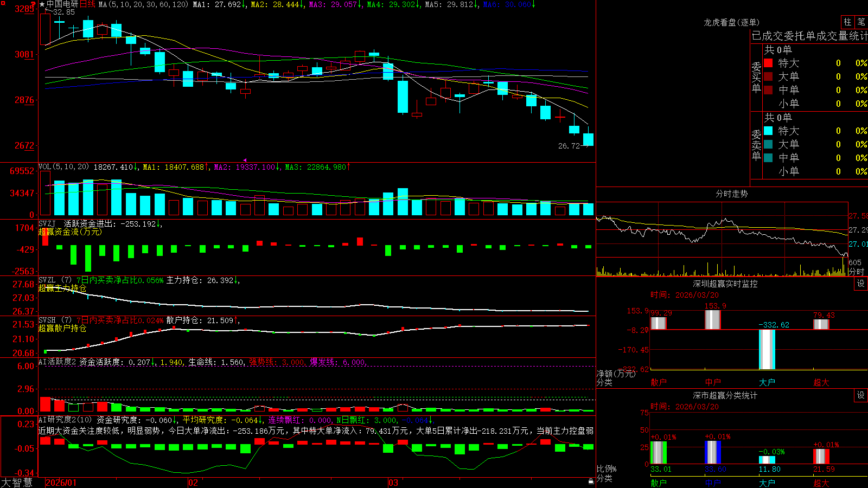The image size is (868, 488).
Task: Click the 散户持仓: 21.509 value
Action: click(x=203, y=320)
